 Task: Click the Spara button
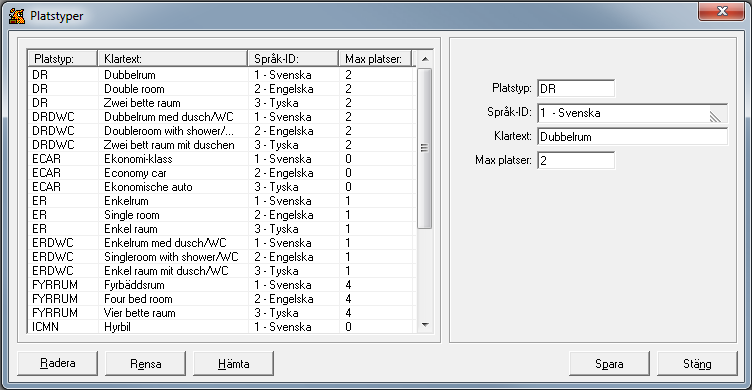tap(609, 363)
